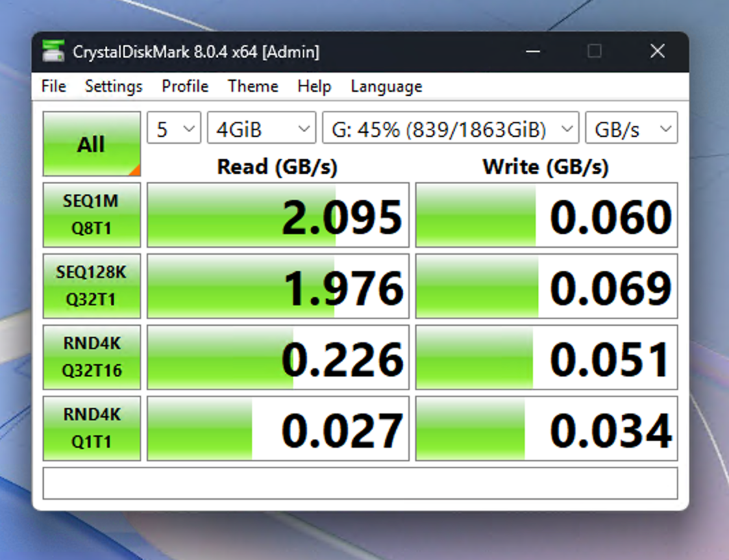
Task: Click the empty comment field at the bottom
Action: click(360, 483)
